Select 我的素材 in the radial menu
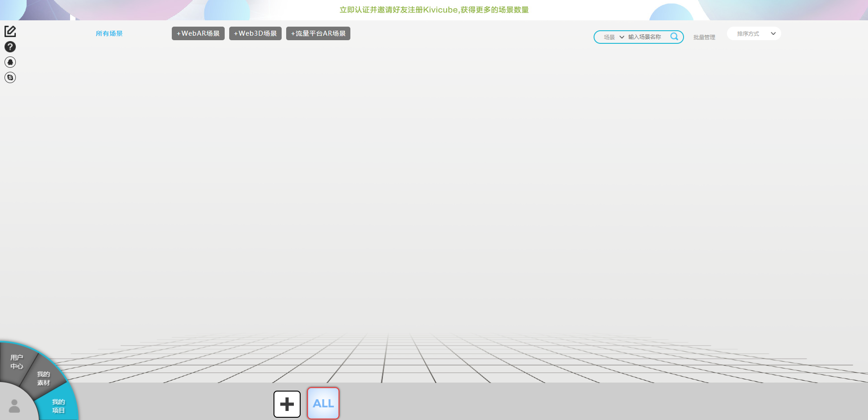Viewport: 868px width, 420px height. pos(43,378)
